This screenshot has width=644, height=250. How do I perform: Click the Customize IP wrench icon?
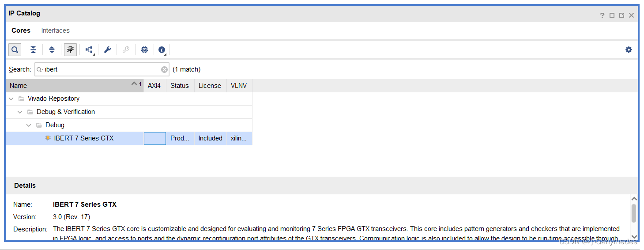point(107,49)
